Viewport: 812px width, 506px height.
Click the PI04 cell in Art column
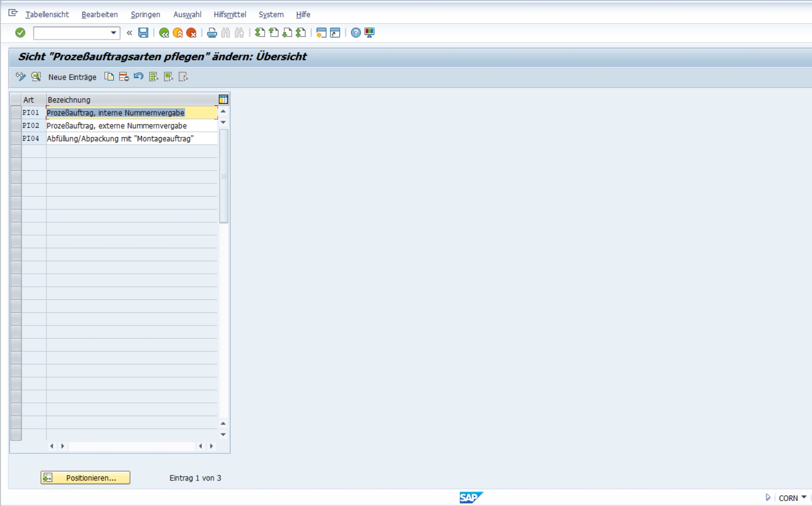pos(34,138)
